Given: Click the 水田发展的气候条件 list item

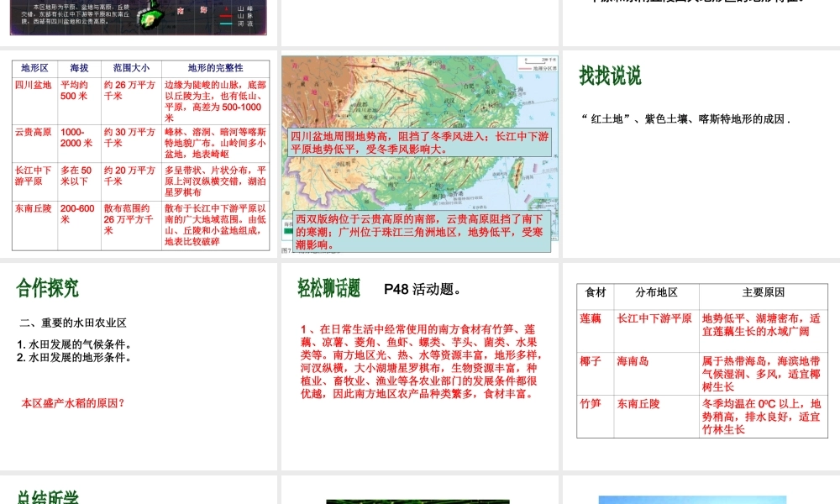Looking at the screenshot, I should point(75,344).
